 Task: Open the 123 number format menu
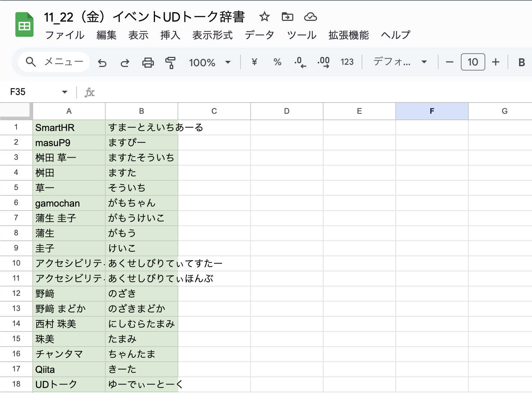coord(347,62)
